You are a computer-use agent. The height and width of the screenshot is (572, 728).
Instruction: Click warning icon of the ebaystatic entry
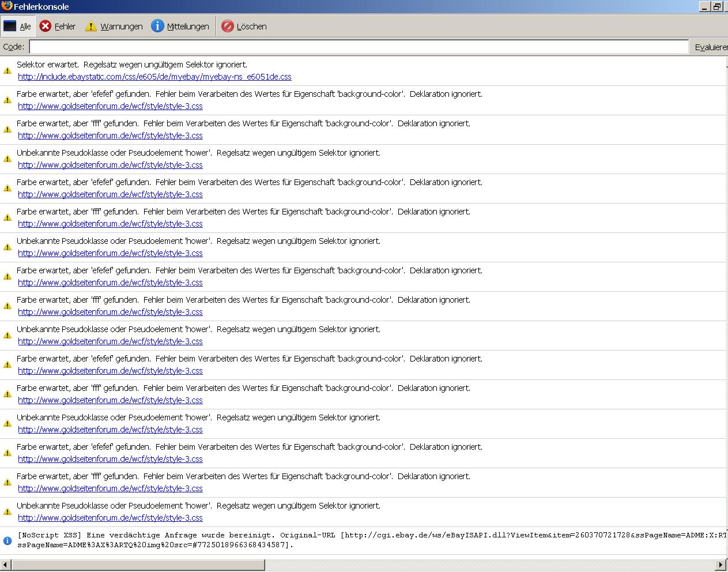pyautogui.click(x=7, y=70)
